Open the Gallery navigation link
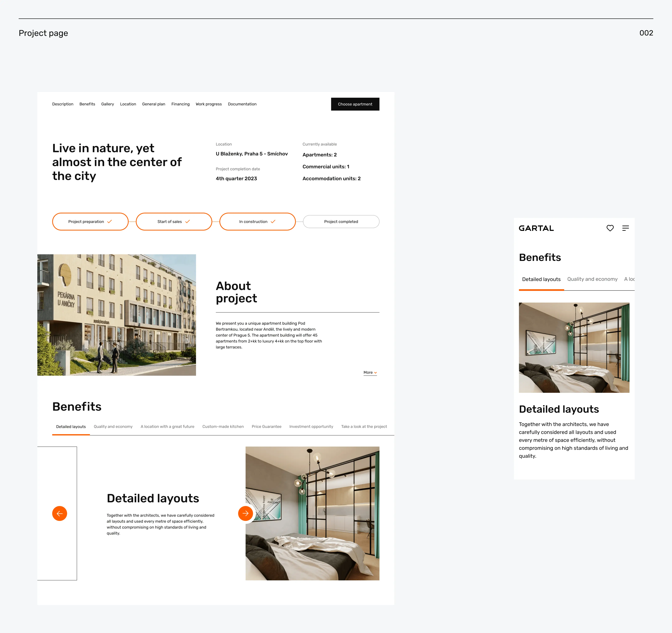Viewport: 672px width, 633px height. [x=107, y=104]
